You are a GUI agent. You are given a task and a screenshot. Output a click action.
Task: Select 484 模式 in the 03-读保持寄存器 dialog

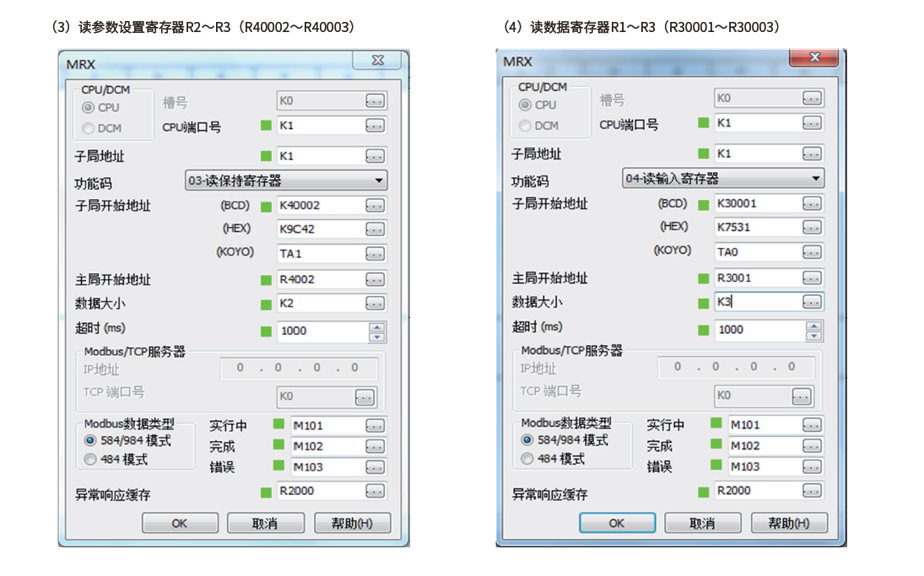point(90,460)
